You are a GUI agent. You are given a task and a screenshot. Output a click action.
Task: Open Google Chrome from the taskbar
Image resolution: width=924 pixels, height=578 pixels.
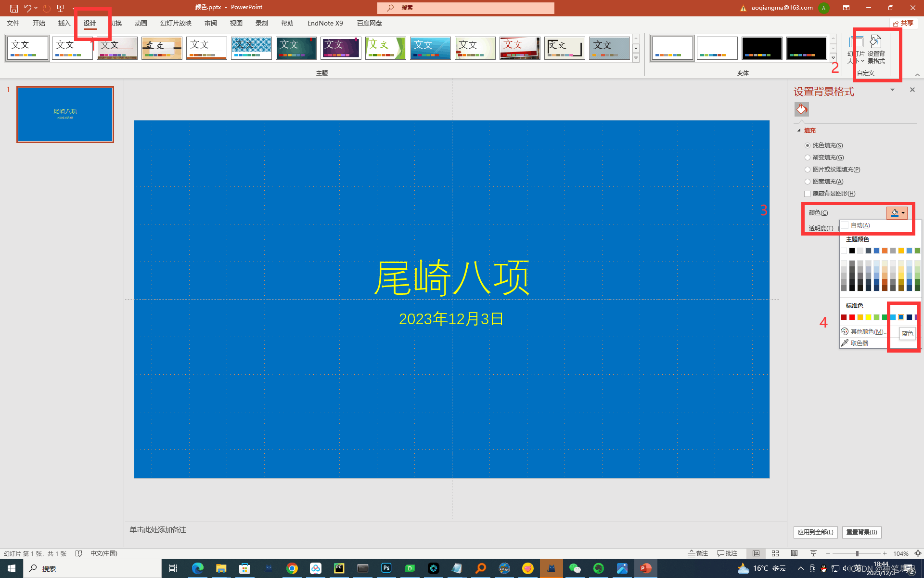[292, 568]
